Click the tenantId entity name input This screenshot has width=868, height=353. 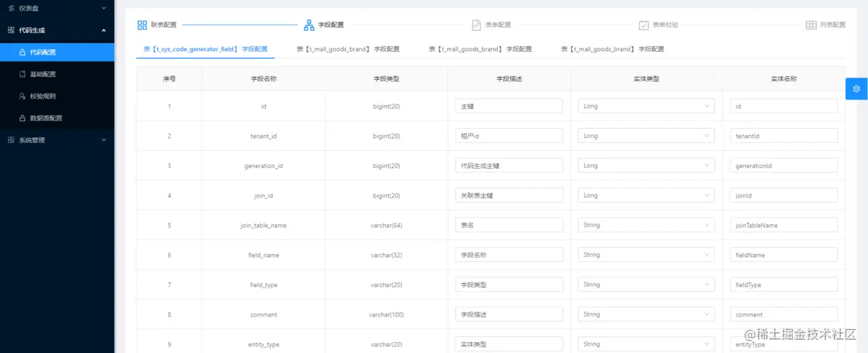(x=784, y=136)
